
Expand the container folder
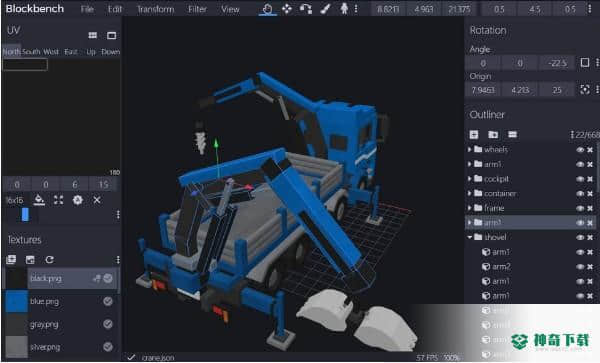[470, 194]
